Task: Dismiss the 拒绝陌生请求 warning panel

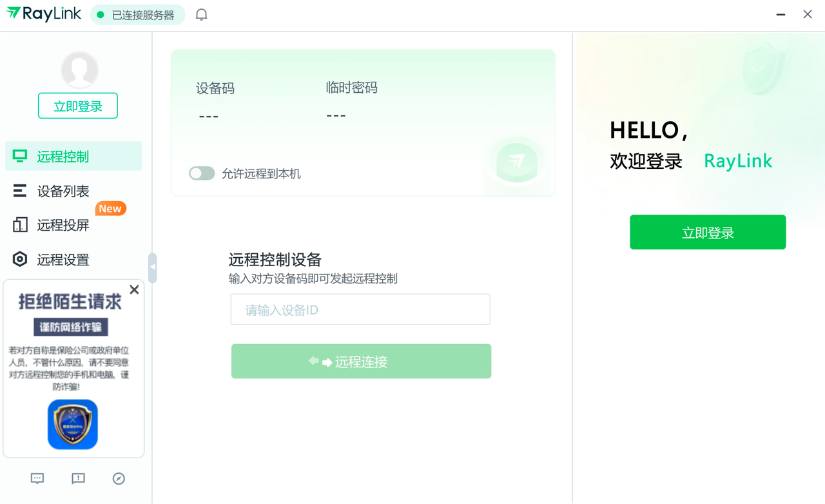Action: click(x=134, y=289)
